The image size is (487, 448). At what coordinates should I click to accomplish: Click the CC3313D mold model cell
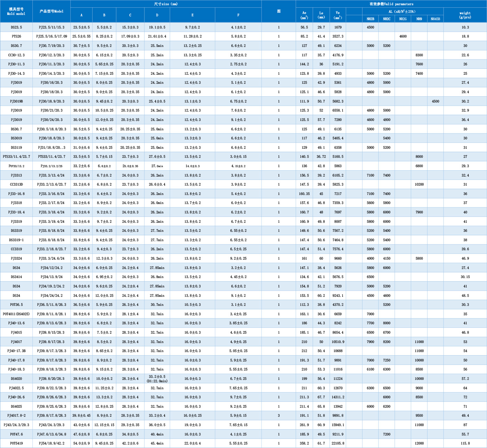click(x=16, y=185)
